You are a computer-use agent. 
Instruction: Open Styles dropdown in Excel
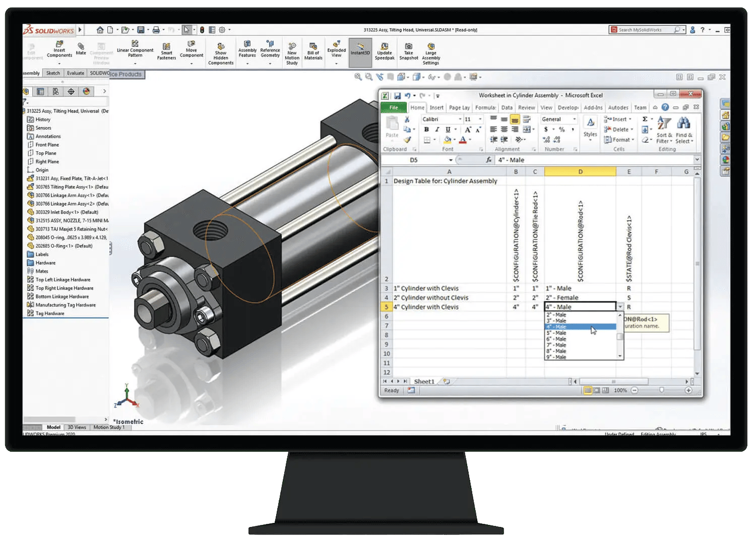pos(590,130)
